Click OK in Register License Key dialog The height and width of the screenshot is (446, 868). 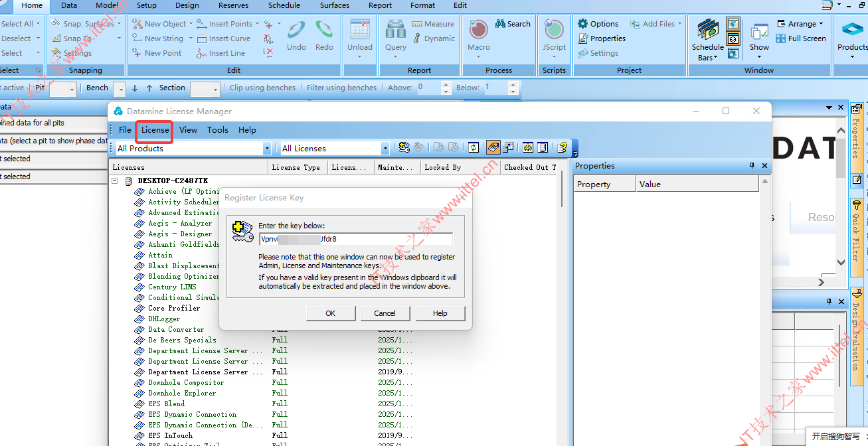point(330,313)
